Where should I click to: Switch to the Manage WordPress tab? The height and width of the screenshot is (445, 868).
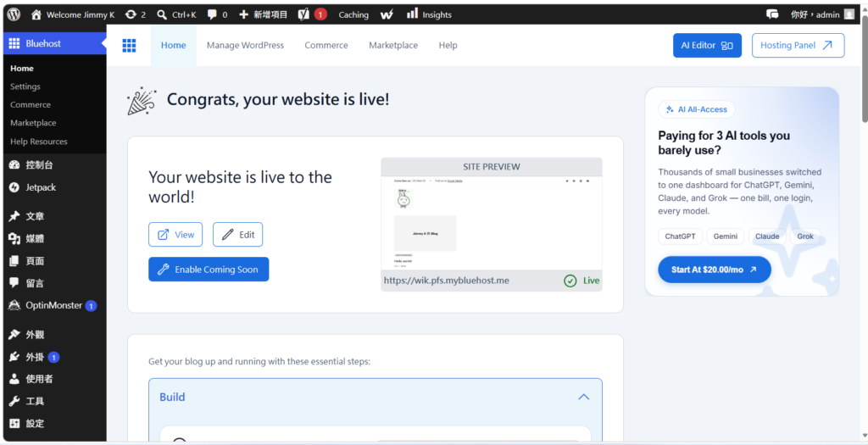(x=245, y=46)
